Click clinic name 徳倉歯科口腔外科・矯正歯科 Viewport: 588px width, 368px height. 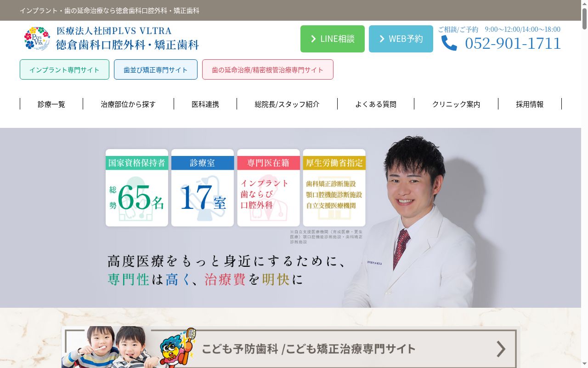127,45
